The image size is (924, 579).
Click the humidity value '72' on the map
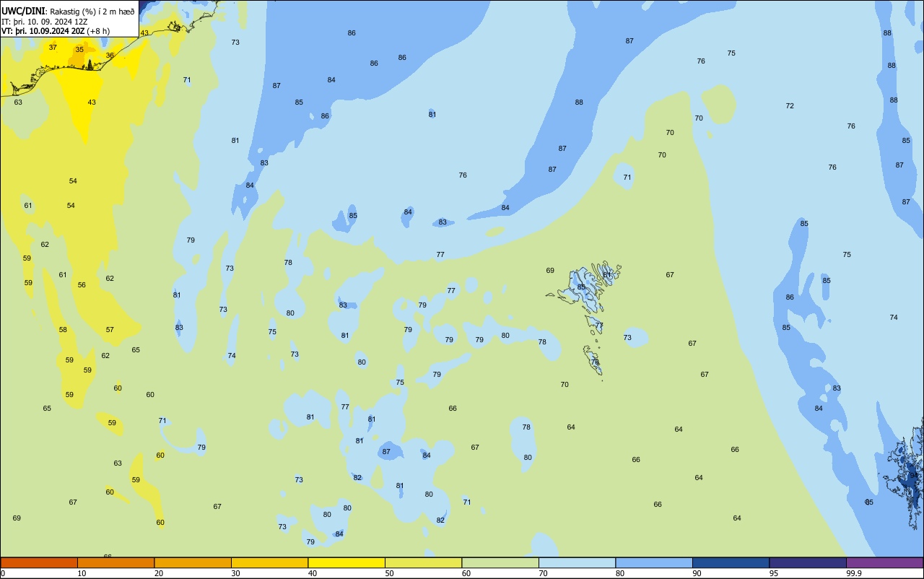point(790,105)
